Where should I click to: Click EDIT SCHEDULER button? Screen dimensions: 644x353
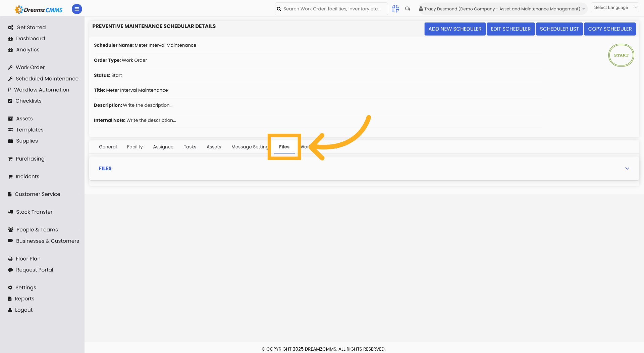click(511, 29)
